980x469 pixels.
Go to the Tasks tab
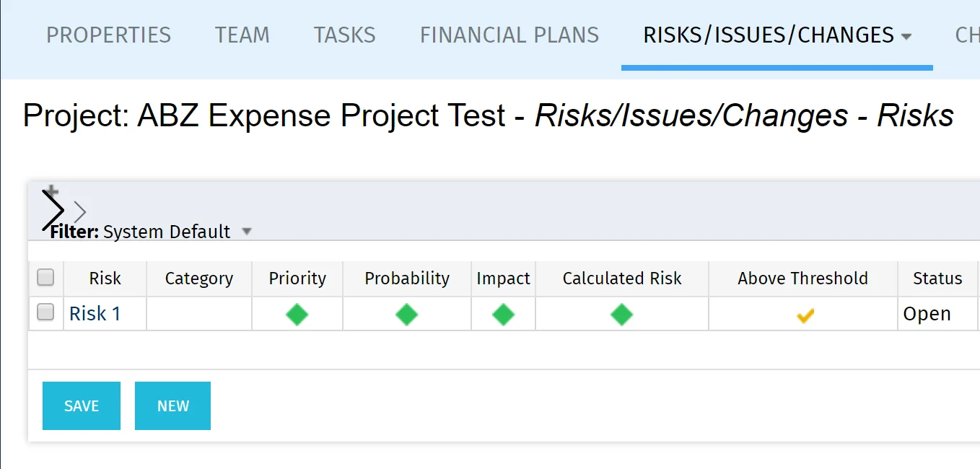(x=345, y=35)
